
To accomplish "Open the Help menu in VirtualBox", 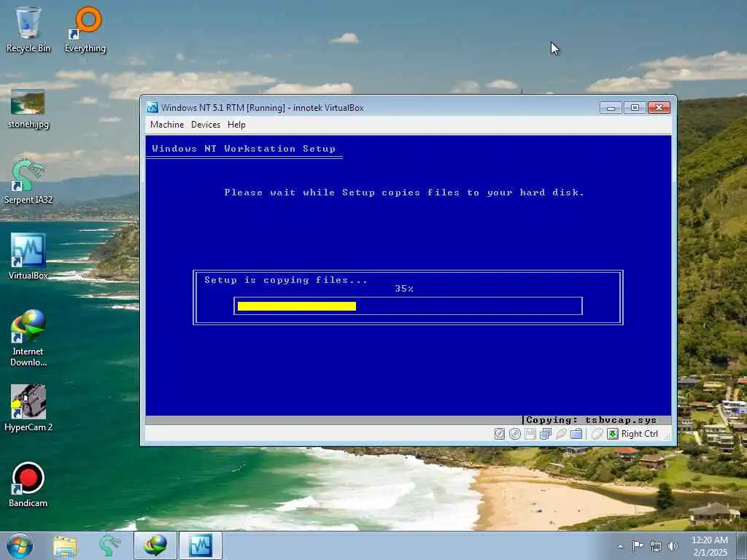I will [x=236, y=124].
